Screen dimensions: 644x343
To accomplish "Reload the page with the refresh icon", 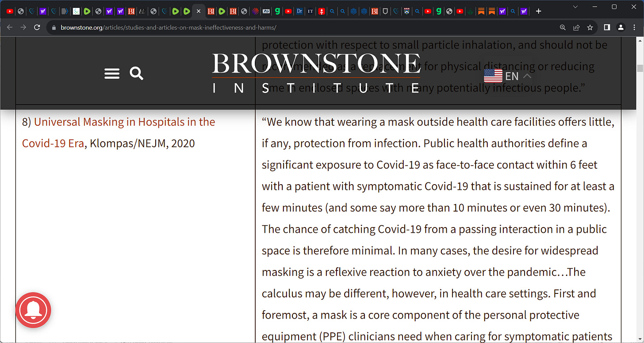I will coord(37,27).
